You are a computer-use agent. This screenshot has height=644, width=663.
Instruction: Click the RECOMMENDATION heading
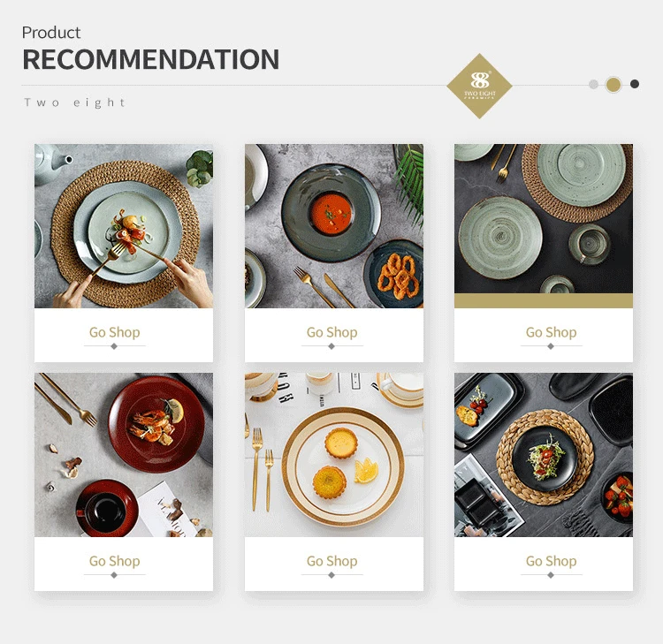pyautogui.click(x=151, y=59)
